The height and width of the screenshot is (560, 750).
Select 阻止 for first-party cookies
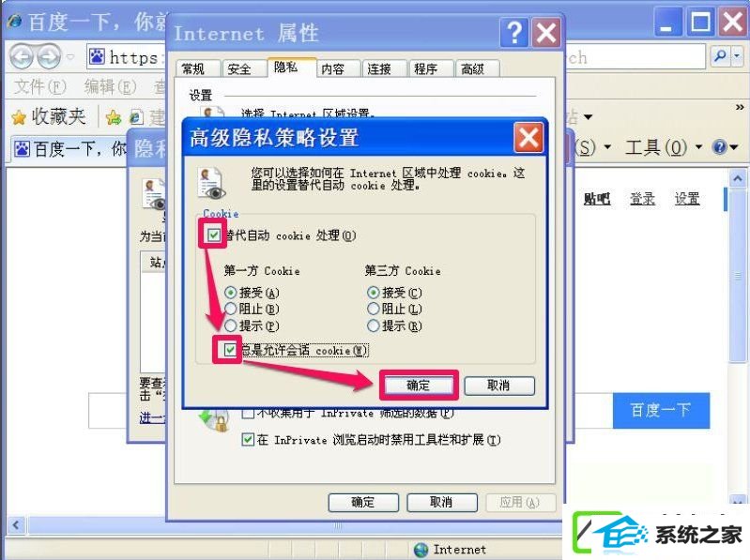click(231, 309)
